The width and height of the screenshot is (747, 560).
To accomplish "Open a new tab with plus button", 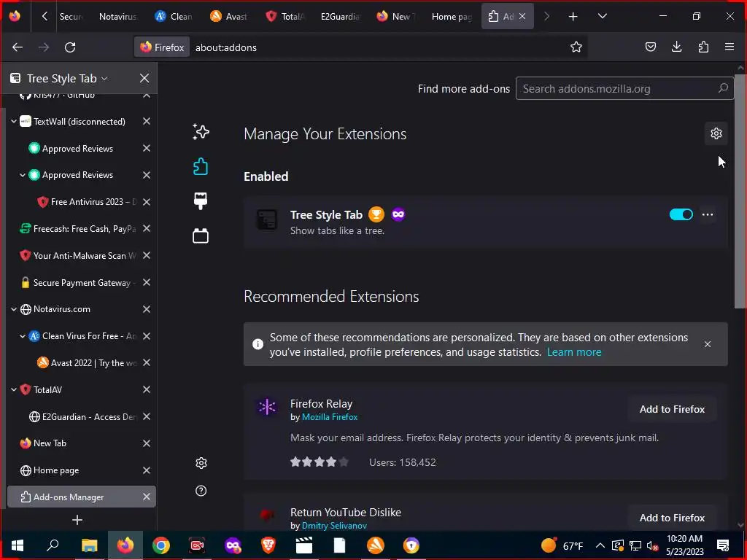I will click(573, 17).
